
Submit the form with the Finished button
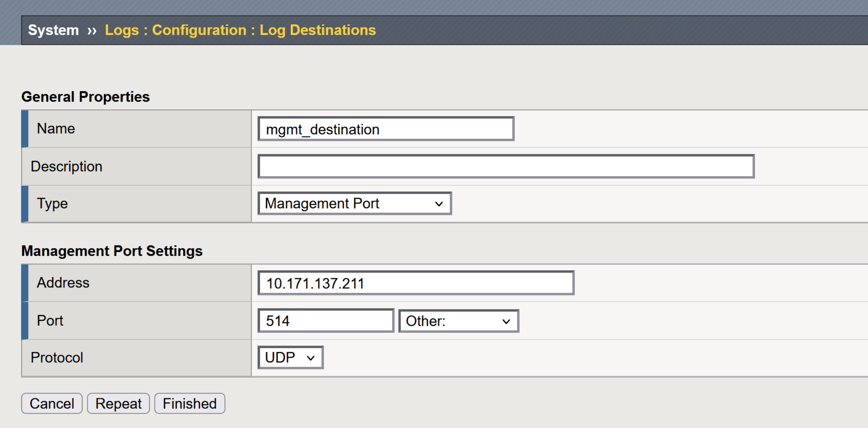tap(189, 404)
